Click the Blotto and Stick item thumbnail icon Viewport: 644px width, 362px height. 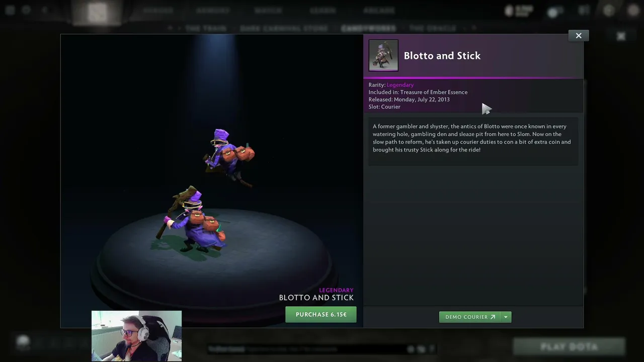(383, 55)
